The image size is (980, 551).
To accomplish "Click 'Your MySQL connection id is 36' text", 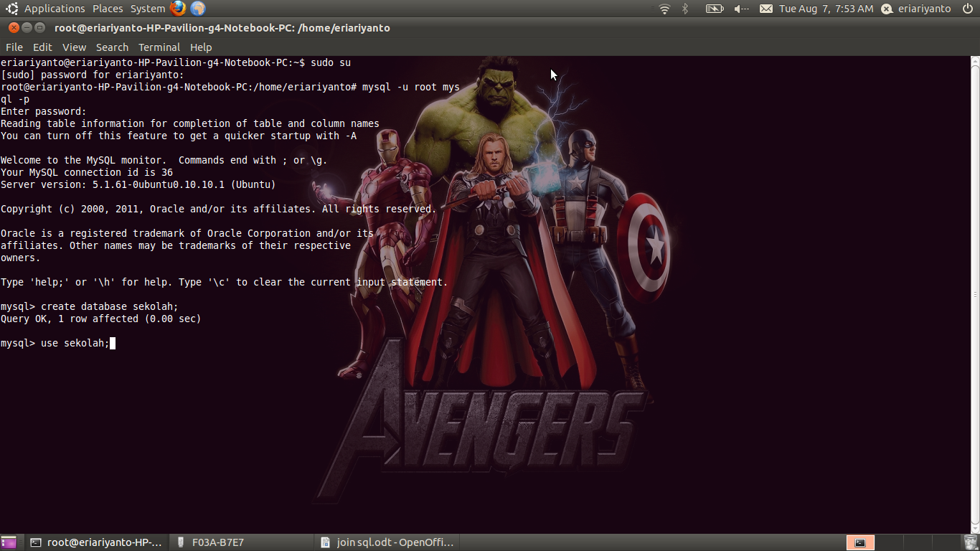I will (x=87, y=172).
